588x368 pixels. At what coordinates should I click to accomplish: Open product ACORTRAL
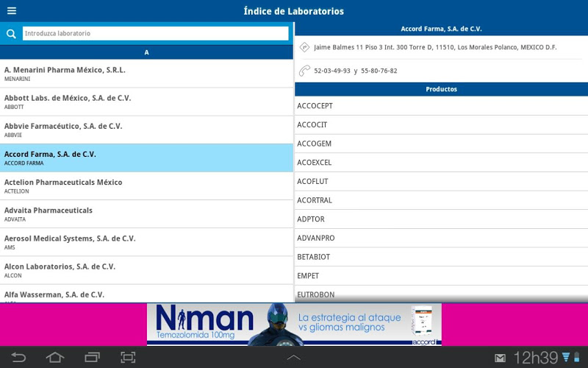tap(442, 200)
